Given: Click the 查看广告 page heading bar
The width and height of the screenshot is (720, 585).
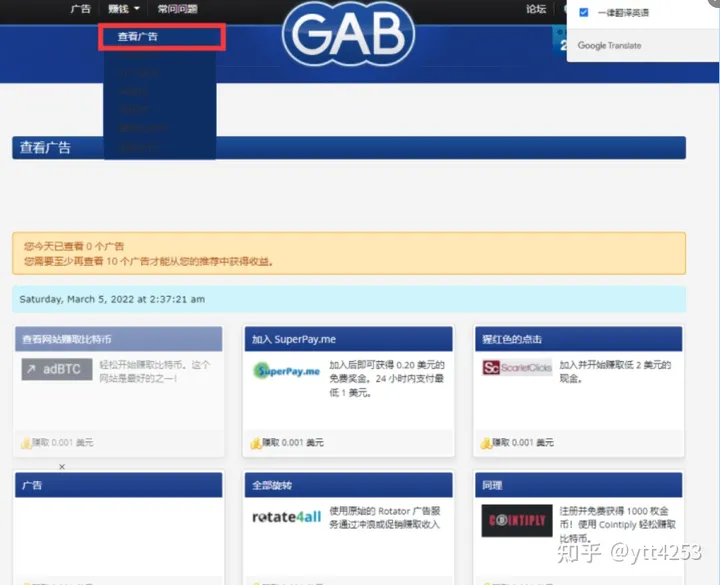Looking at the screenshot, I should tap(349, 148).
